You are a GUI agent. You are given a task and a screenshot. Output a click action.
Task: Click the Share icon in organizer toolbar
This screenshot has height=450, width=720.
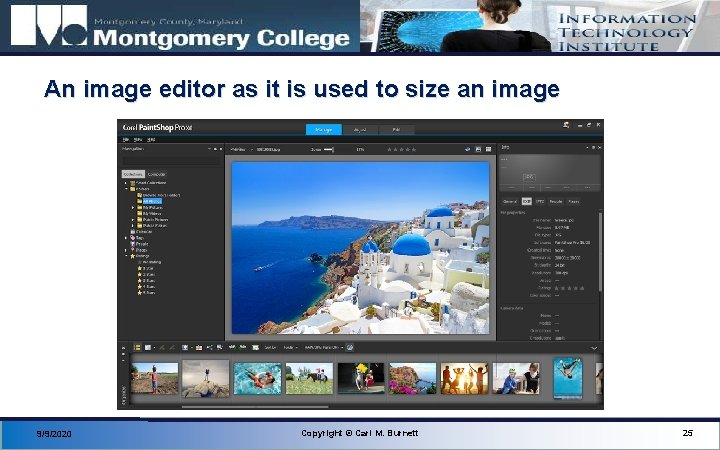tap(209, 348)
